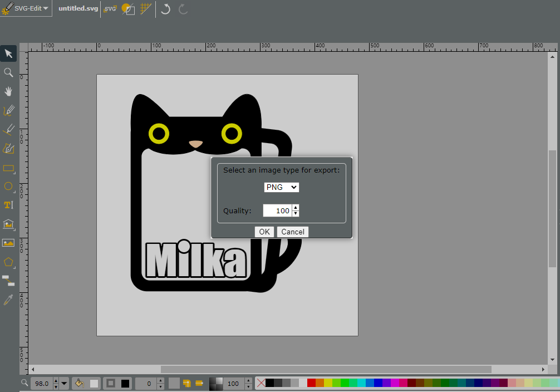
Task: Click the Quality value field
Action: click(x=278, y=210)
